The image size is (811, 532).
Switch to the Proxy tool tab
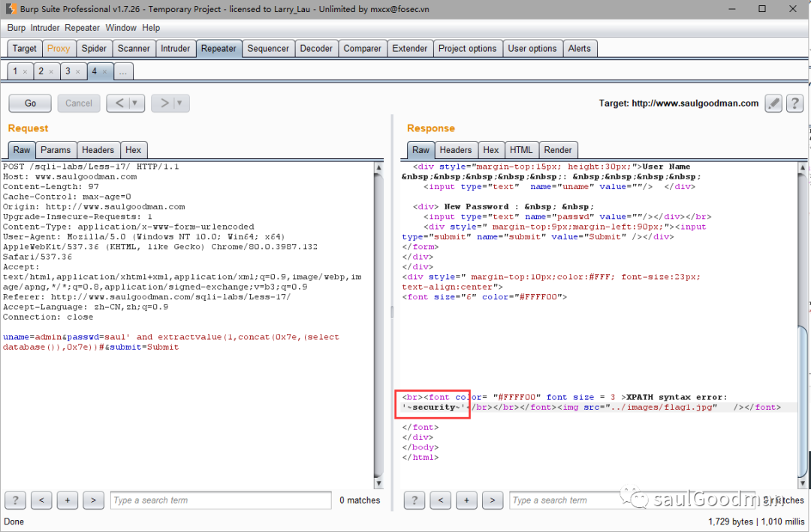point(59,49)
